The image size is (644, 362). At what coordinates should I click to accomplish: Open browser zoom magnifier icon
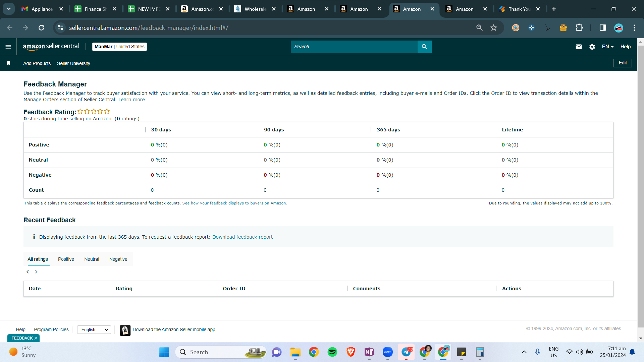pyautogui.click(x=479, y=28)
